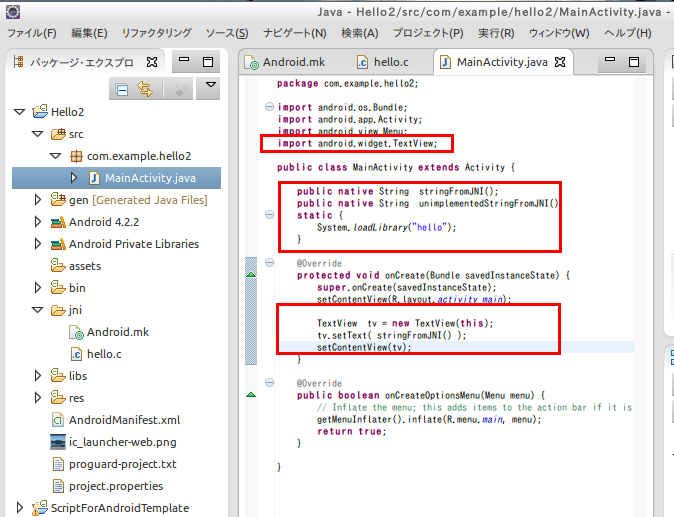Screen dimensions: 674x517
Task: Click the src source folder icon
Action: click(58, 134)
